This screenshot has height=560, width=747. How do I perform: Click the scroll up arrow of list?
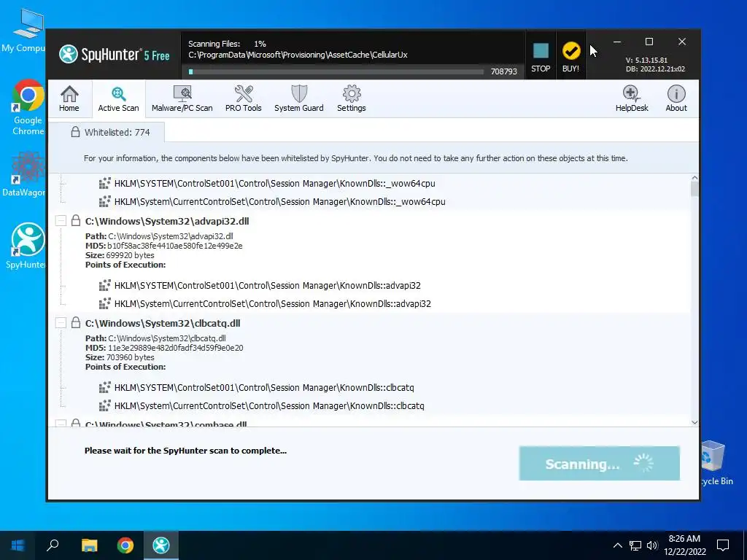pyautogui.click(x=694, y=178)
